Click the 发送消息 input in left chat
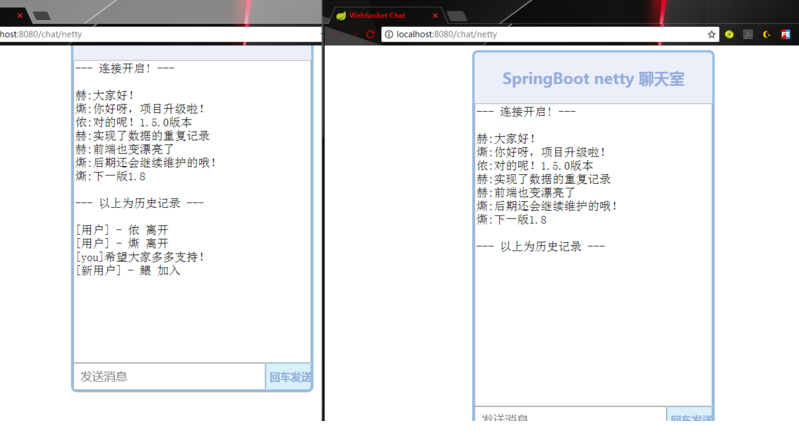The image size is (799, 443). [170, 377]
